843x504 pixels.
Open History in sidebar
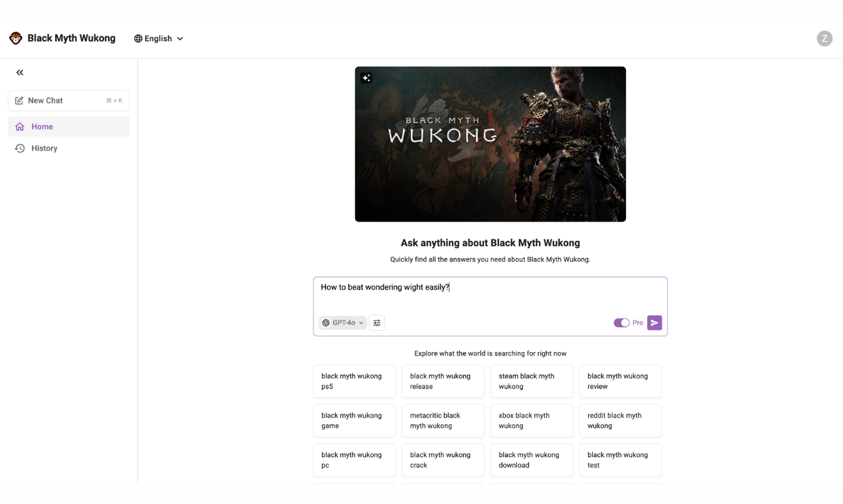click(x=69, y=149)
